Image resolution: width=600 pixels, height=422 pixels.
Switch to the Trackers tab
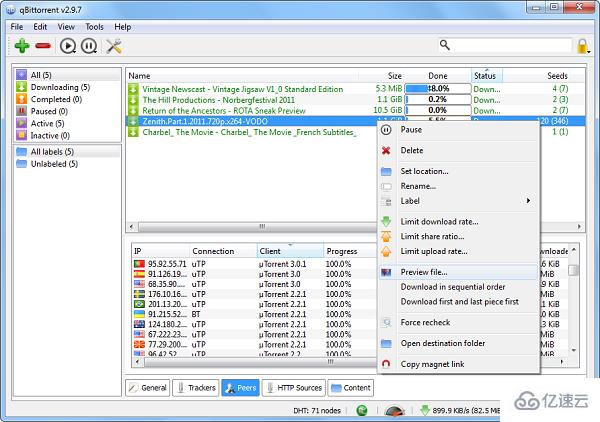[x=195, y=388]
